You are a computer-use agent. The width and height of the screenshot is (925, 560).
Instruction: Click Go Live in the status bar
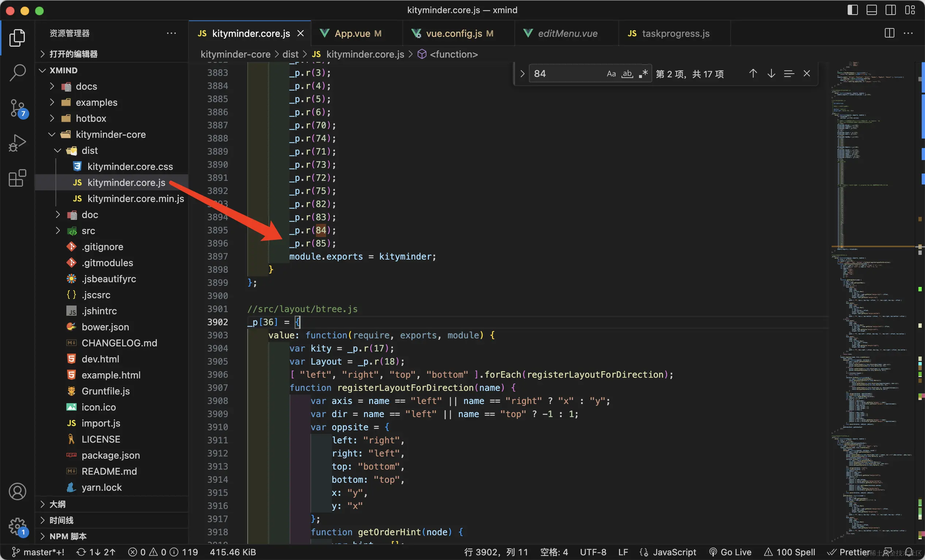tap(730, 552)
